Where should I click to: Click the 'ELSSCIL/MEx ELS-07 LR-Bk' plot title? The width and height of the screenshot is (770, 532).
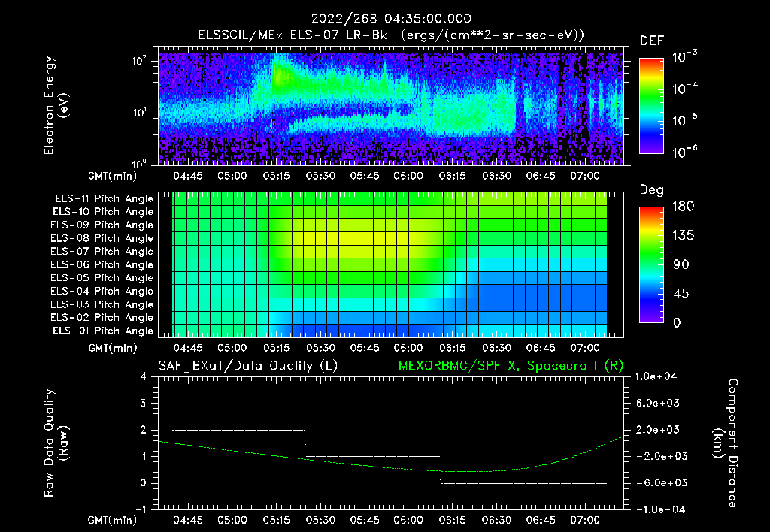tap(293, 35)
